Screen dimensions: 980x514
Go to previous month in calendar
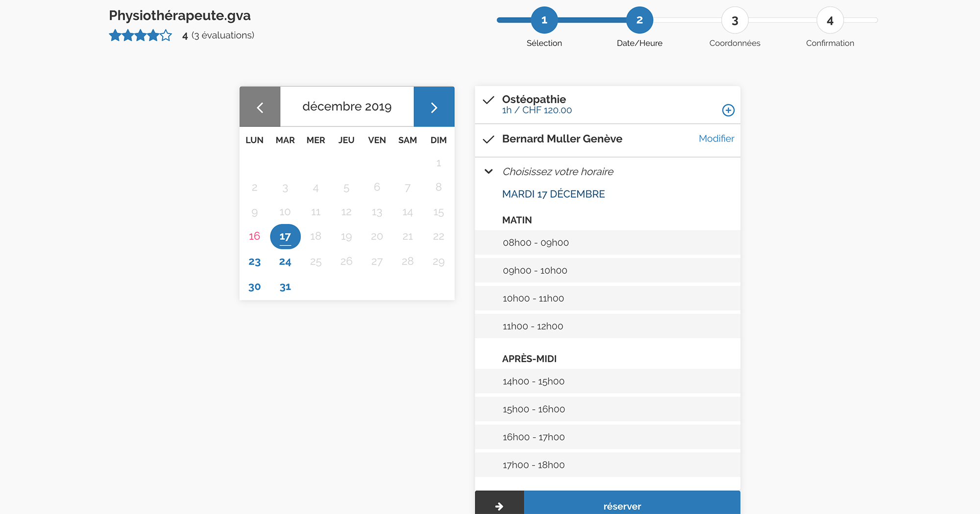pos(260,107)
